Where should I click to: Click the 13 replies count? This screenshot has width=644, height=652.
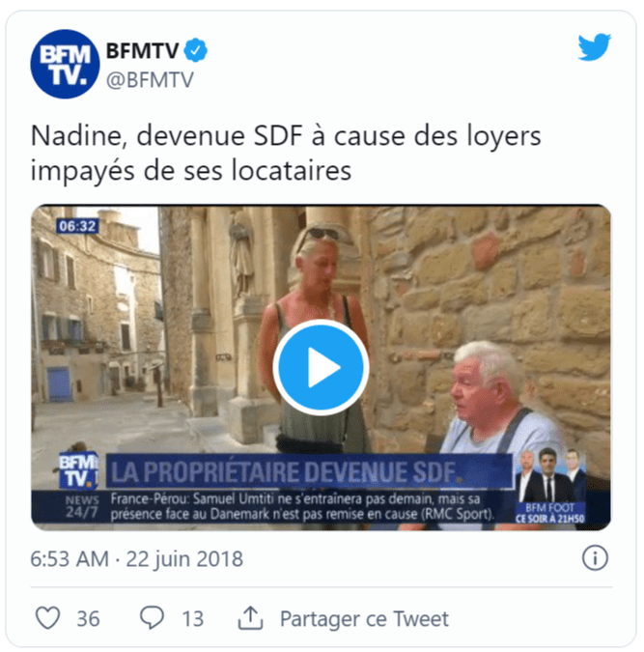(x=193, y=618)
